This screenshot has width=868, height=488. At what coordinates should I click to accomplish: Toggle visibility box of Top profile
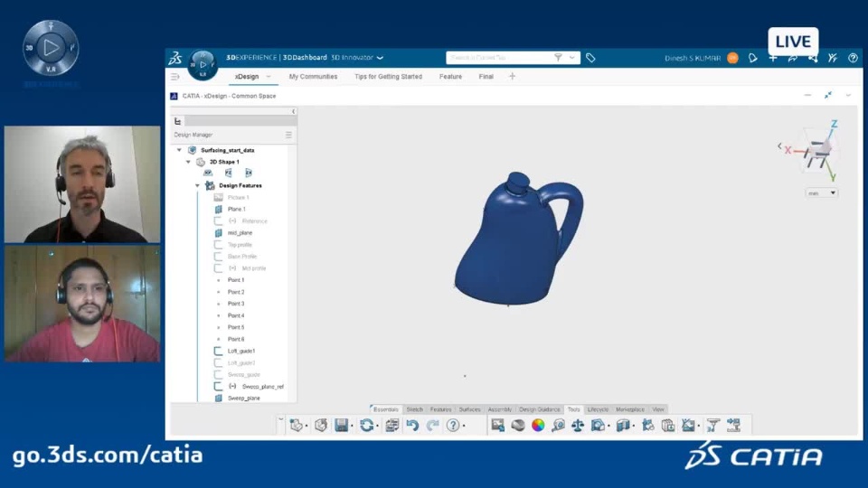click(218, 245)
